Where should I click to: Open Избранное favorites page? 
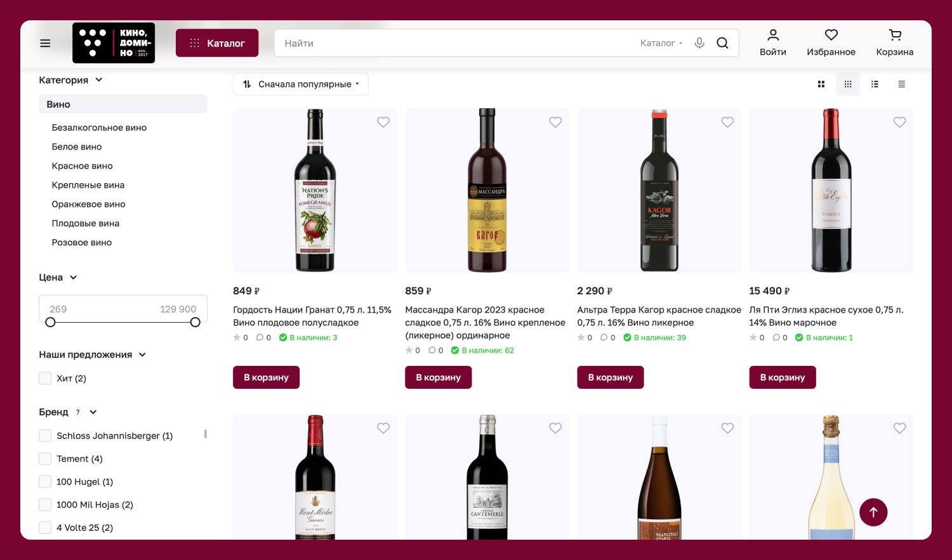[x=831, y=42]
